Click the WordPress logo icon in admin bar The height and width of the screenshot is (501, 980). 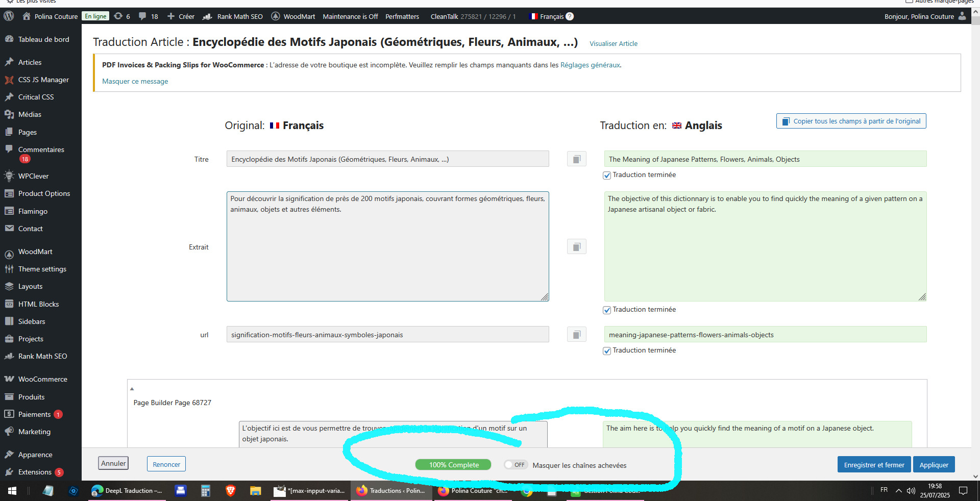(9, 16)
